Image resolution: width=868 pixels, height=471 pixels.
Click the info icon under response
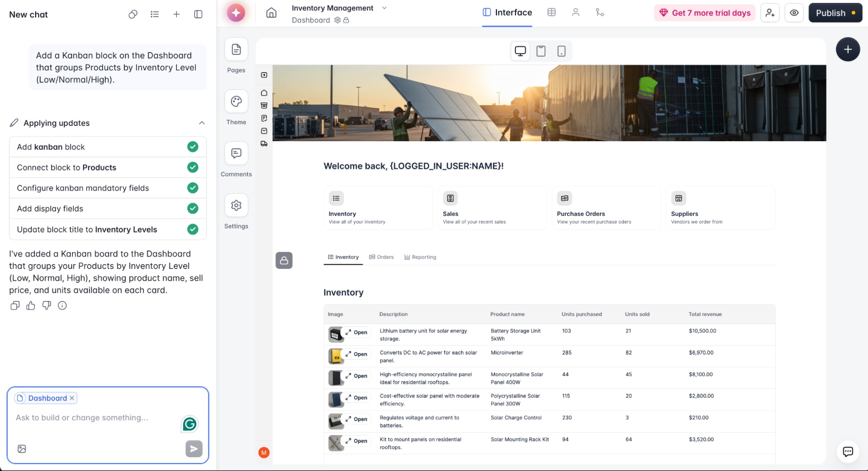coord(62,305)
